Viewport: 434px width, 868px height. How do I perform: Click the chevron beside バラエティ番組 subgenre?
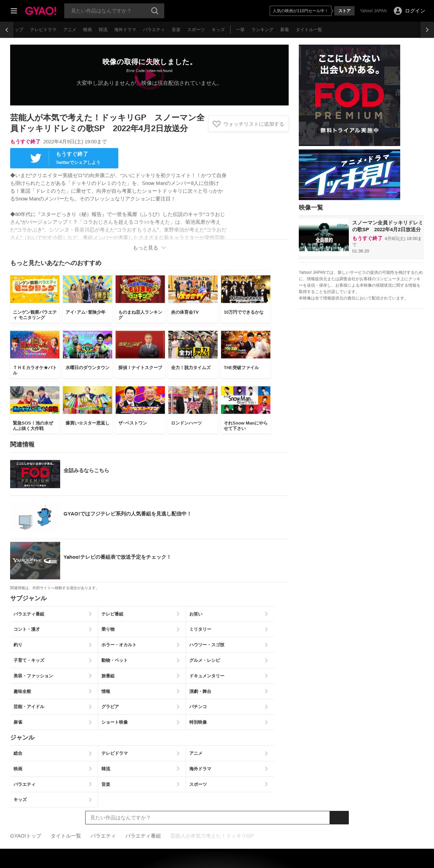click(90, 614)
